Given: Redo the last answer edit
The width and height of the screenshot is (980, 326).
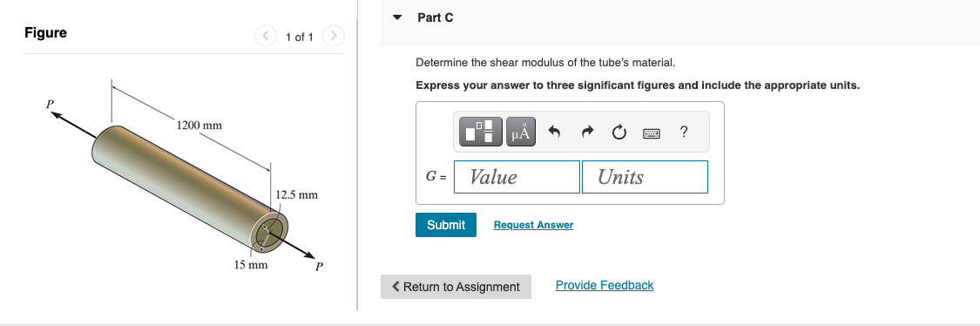Looking at the screenshot, I should 586,132.
